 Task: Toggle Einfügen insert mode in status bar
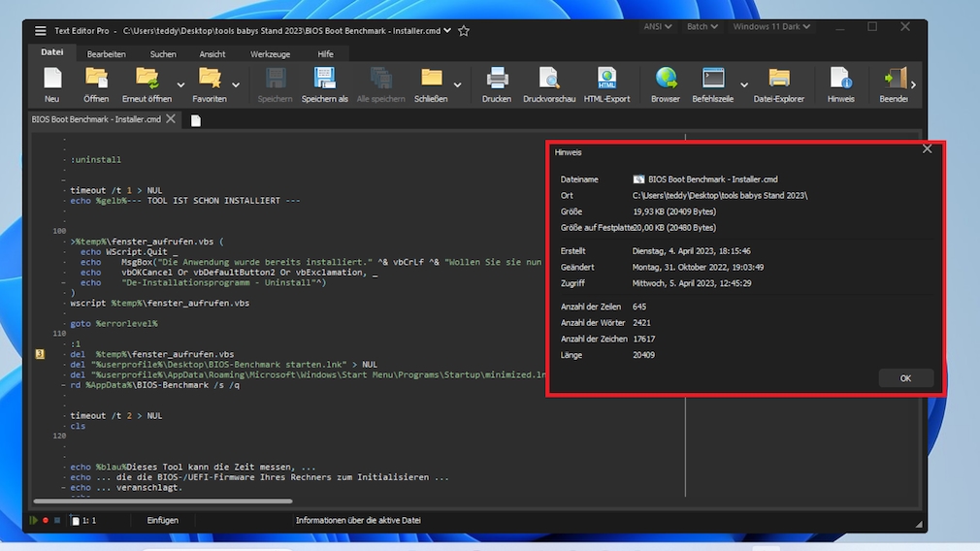(x=162, y=521)
